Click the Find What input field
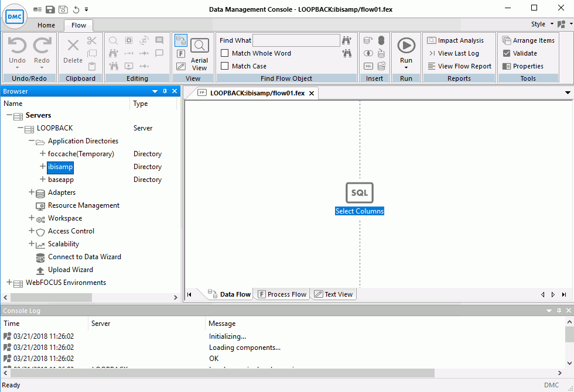This screenshot has width=574, height=392. [x=296, y=40]
